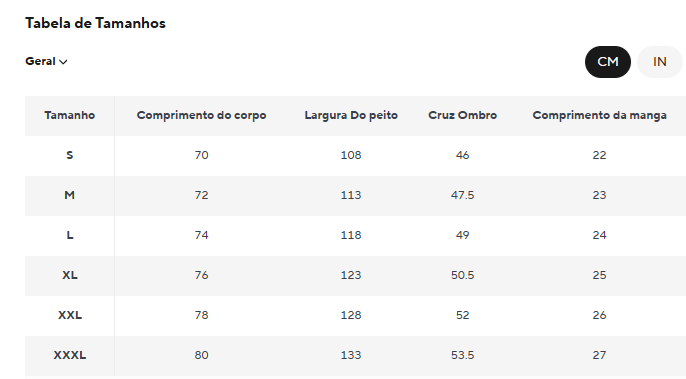Click body length value 80

coord(201,355)
